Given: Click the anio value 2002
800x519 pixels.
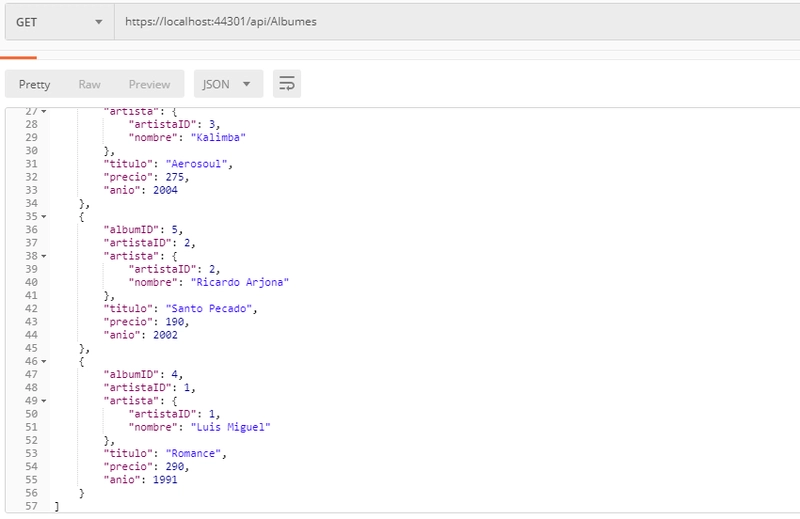Looking at the screenshot, I should (165, 335).
